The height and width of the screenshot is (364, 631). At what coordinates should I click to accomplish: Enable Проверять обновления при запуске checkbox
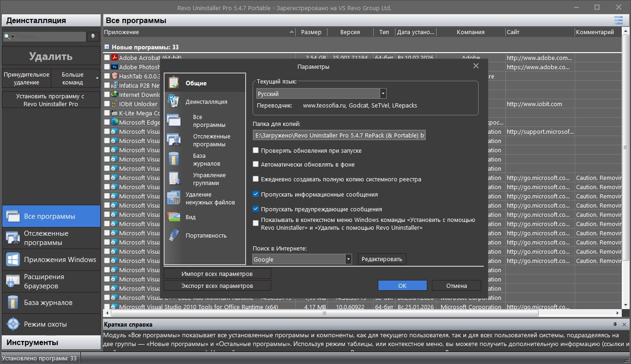pyautogui.click(x=256, y=150)
